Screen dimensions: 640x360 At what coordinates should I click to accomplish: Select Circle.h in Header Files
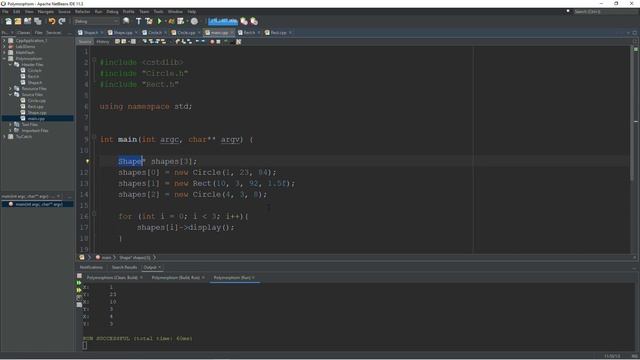pyautogui.click(x=34, y=71)
